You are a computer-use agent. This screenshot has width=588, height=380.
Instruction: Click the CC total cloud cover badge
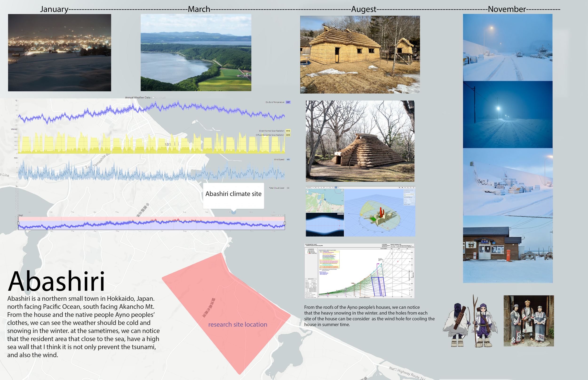pos(288,188)
